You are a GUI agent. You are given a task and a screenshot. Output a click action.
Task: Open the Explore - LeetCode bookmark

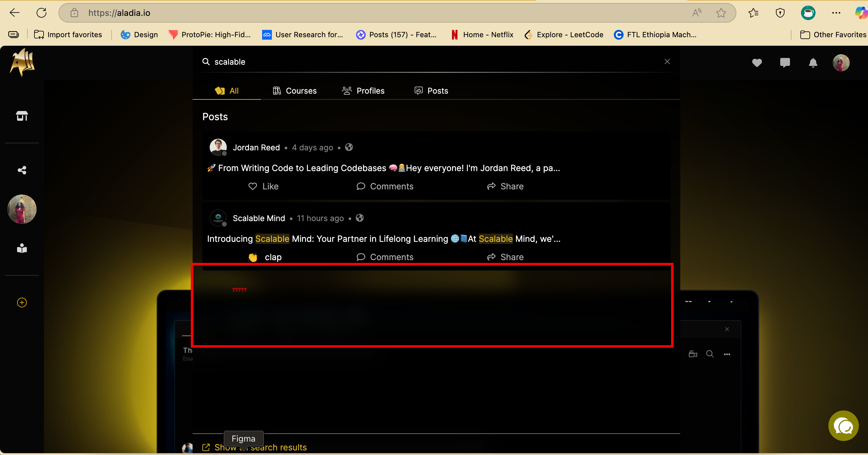(564, 35)
